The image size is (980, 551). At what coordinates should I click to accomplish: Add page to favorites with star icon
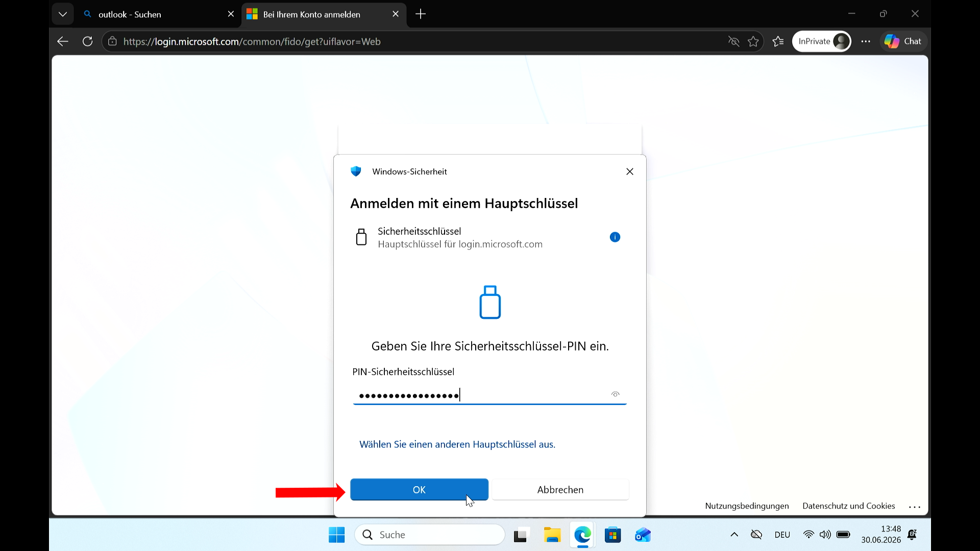click(753, 41)
